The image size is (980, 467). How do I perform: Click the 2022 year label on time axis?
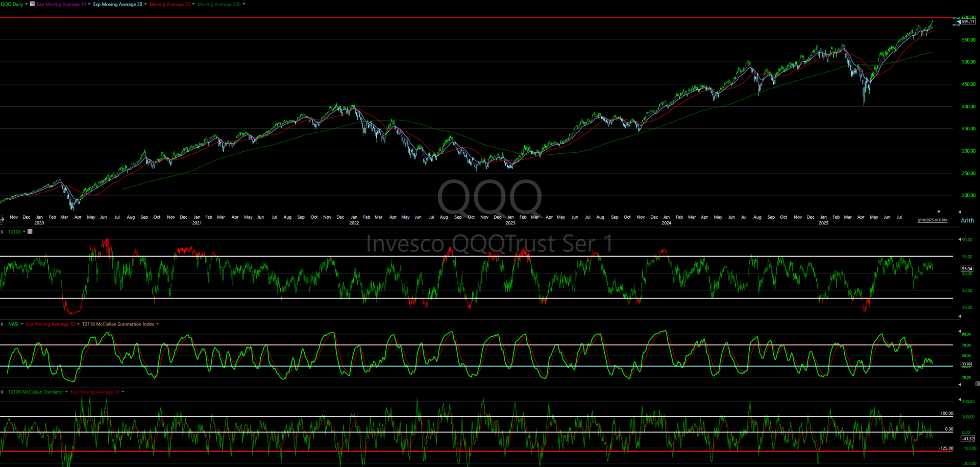(x=354, y=223)
